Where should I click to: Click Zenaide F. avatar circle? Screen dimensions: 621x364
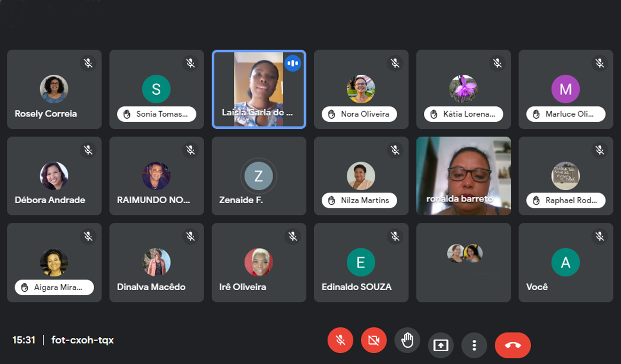click(x=259, y=176)
